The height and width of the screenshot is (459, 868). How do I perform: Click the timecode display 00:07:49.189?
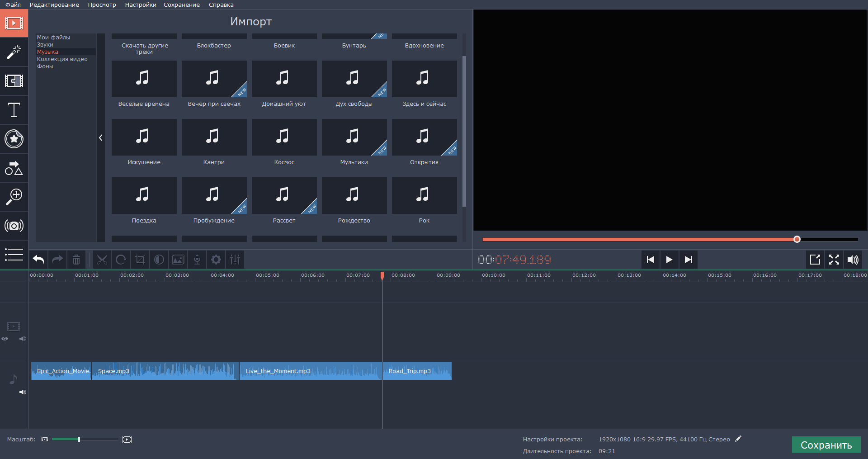coord(514,260)
